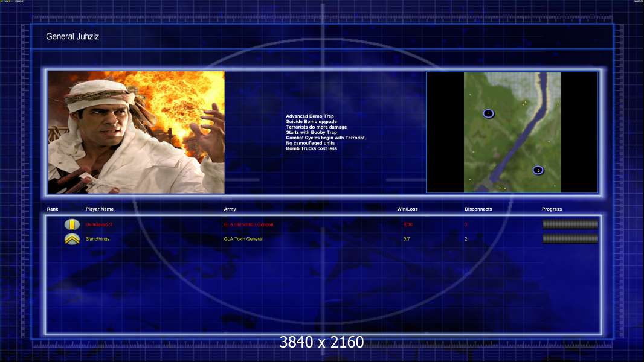Select the Win/Loss column header
Image resolution: width=644 pixels, height=362 pixels.
pyautogui.click(x=407, y=209)
